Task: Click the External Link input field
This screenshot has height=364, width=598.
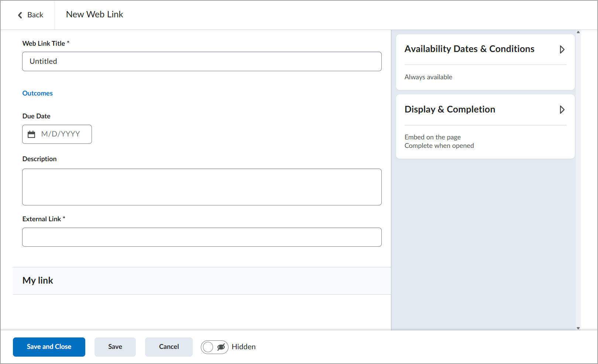Action: (202, 237)
